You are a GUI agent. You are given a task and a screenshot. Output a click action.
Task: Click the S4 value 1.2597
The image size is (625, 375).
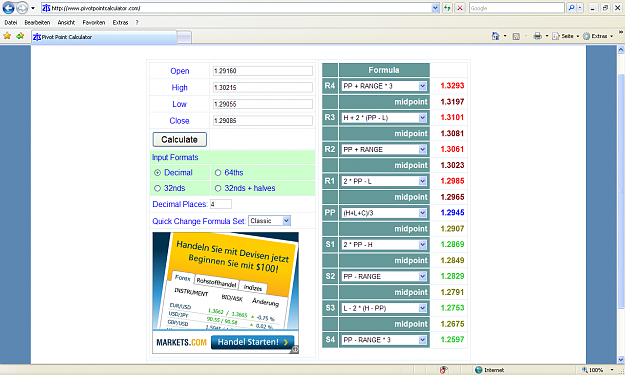(x=452, y=340)
